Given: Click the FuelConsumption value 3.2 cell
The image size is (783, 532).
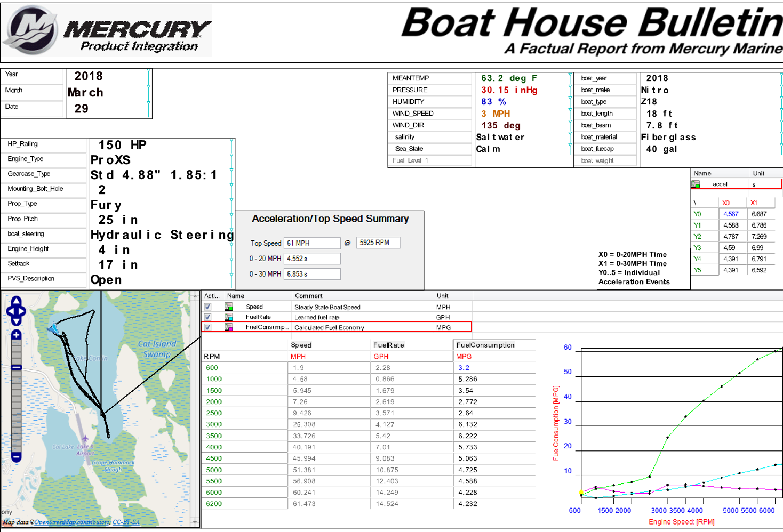Looking at the screenshot, I should [464, 368].
